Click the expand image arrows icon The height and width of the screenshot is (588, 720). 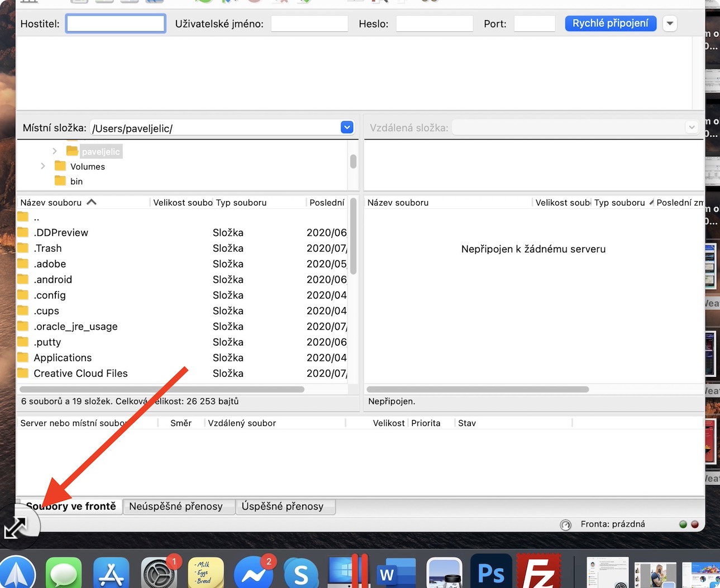[x=16, y=527]
